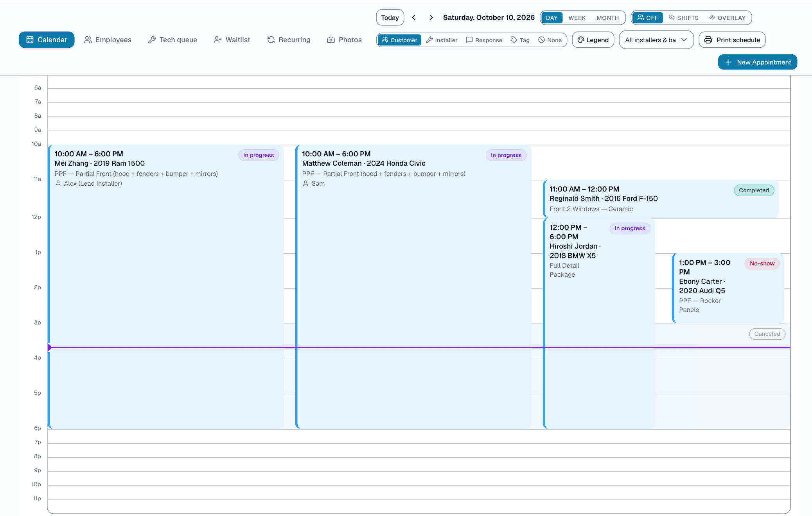The height and width of the screenshot is (516, 812).
Task: Color appointments by Installer
Action: click(x=442, y=40)
